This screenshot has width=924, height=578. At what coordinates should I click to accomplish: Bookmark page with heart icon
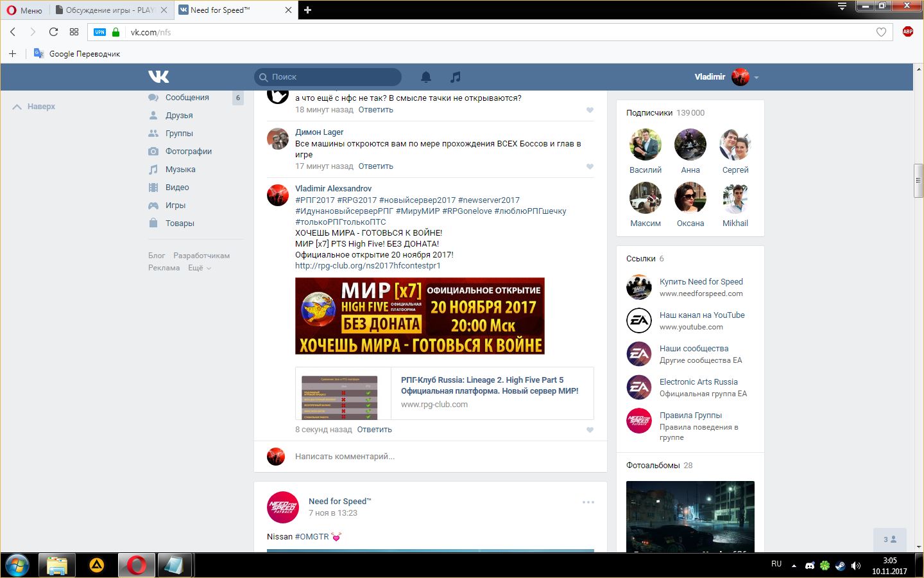(881, 32)
